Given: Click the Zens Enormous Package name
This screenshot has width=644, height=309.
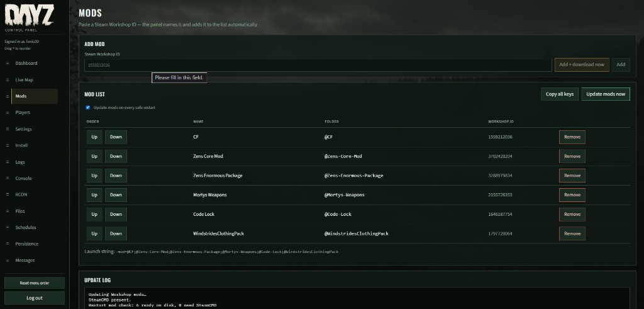Looking at the screenshot, I should click(218, 176).
